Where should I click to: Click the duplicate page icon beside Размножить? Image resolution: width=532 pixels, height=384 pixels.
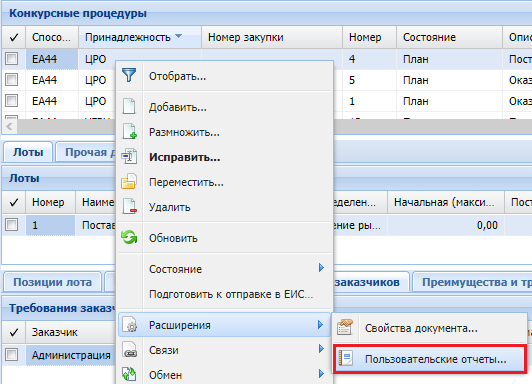pos(129,132)
